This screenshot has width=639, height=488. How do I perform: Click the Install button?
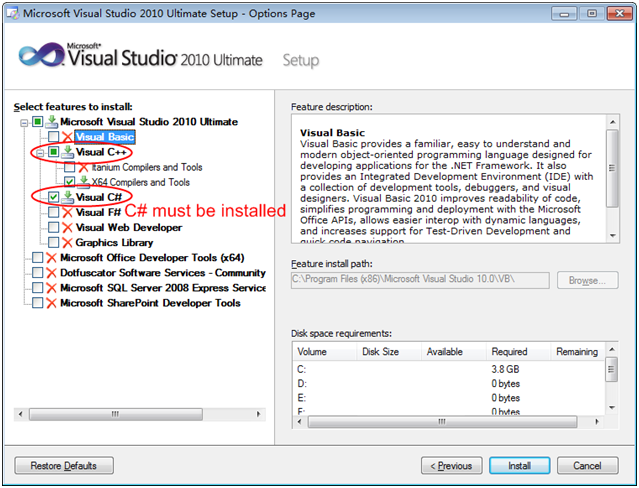(x=520, y=466)
